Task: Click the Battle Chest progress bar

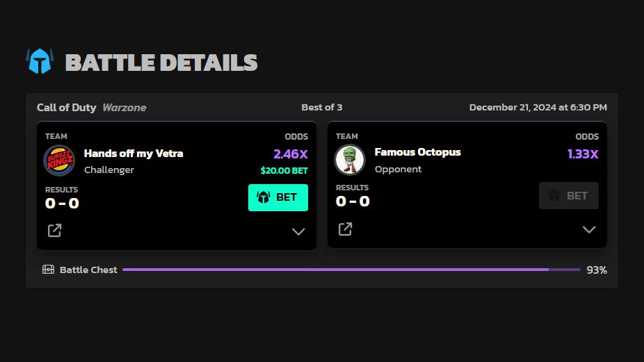Action: click(351, 270)
